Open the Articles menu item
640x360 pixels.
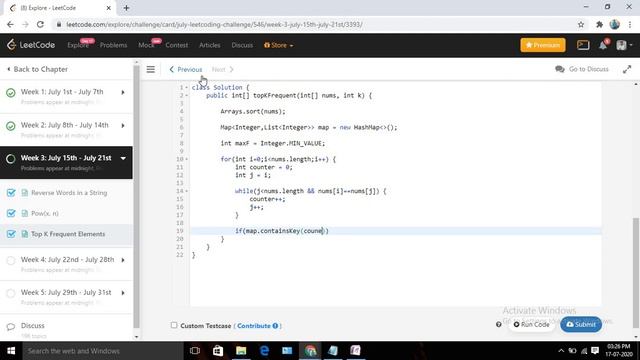click(210, 45)
